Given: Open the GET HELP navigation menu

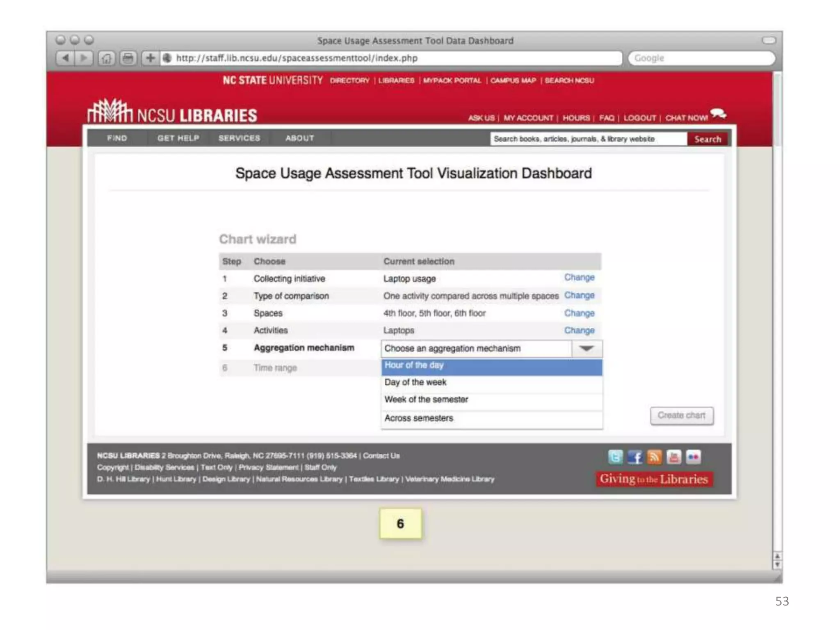Looking at the screenshot, I should (178, 138).
